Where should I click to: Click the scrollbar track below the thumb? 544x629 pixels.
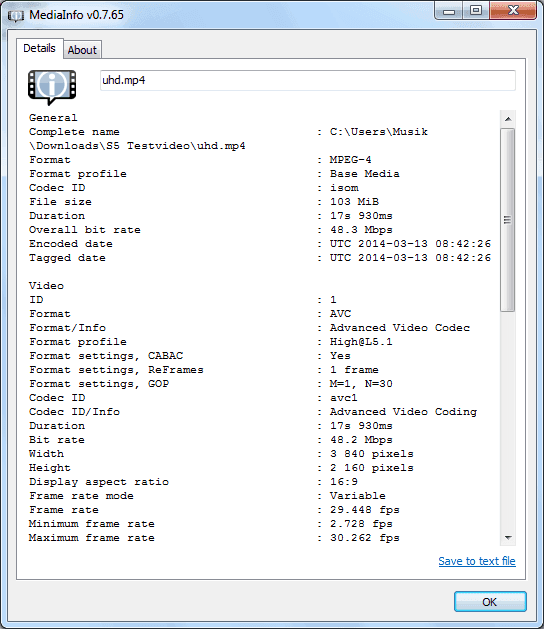(x=508, y=420)
